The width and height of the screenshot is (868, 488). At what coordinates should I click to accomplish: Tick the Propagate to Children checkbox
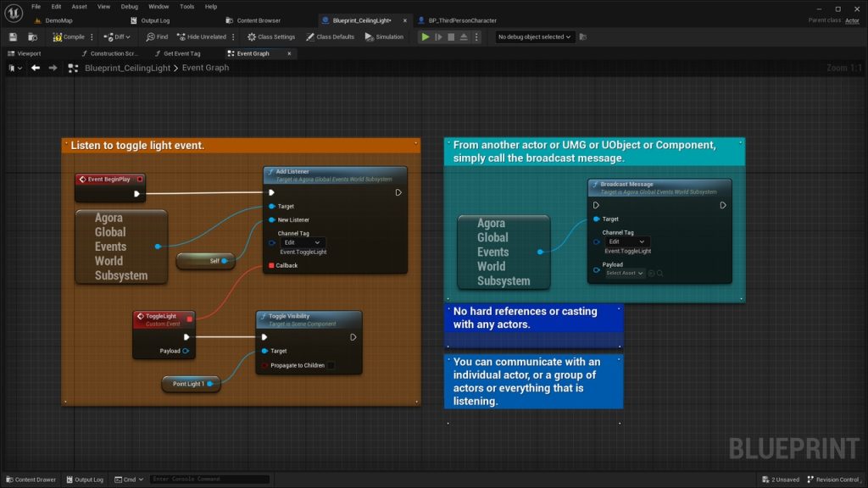(331, 366)
